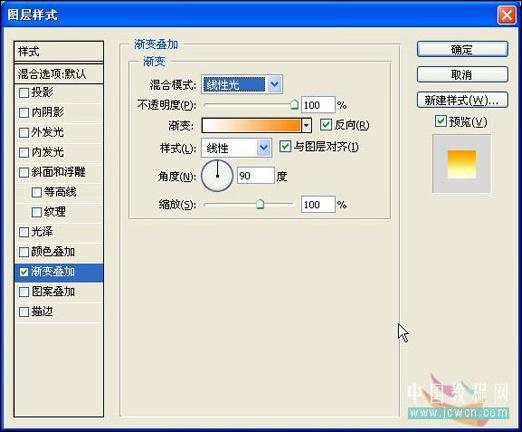Screen dimensions: 522x432
Task: Open the 样式 gradient style dropdown
Action: pyautogui.click(x=237, y=148)
